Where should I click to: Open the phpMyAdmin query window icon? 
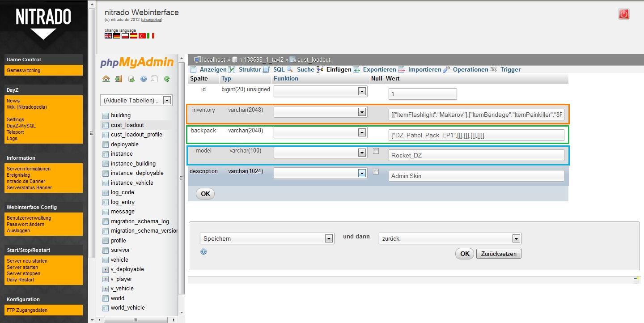131,79
